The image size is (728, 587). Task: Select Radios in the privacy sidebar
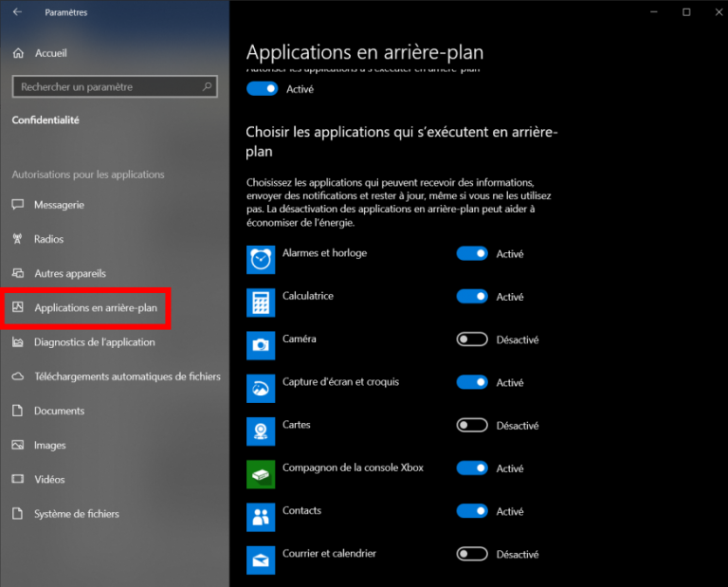pos(48,239)
